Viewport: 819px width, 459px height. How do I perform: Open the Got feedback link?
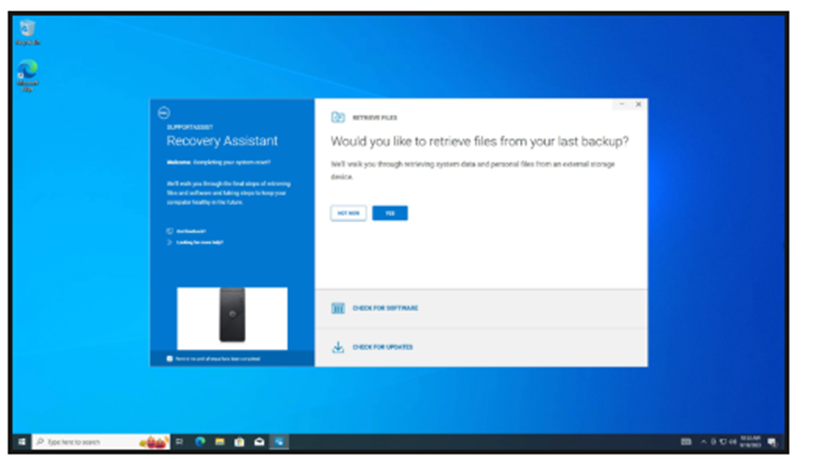191,231
